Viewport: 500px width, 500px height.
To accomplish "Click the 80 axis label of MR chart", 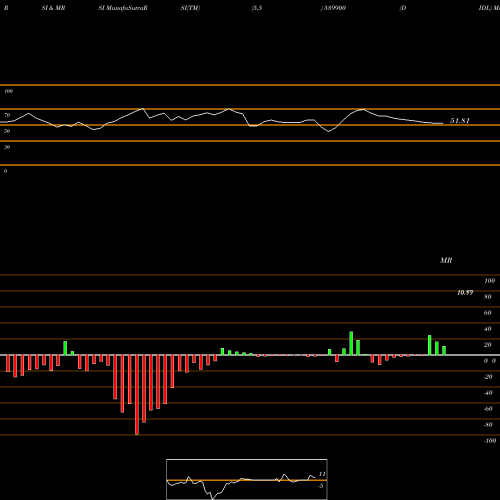I will [x=488, y=297].
